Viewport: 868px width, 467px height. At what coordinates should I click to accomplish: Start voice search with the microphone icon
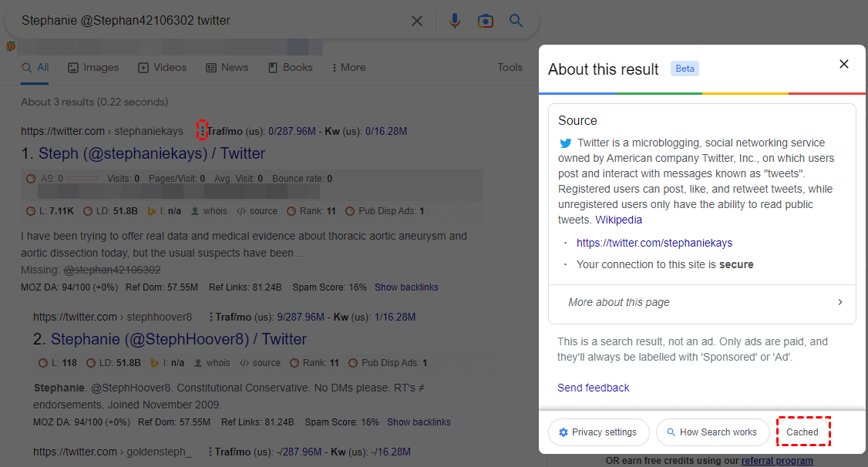[x=455, y=21]
